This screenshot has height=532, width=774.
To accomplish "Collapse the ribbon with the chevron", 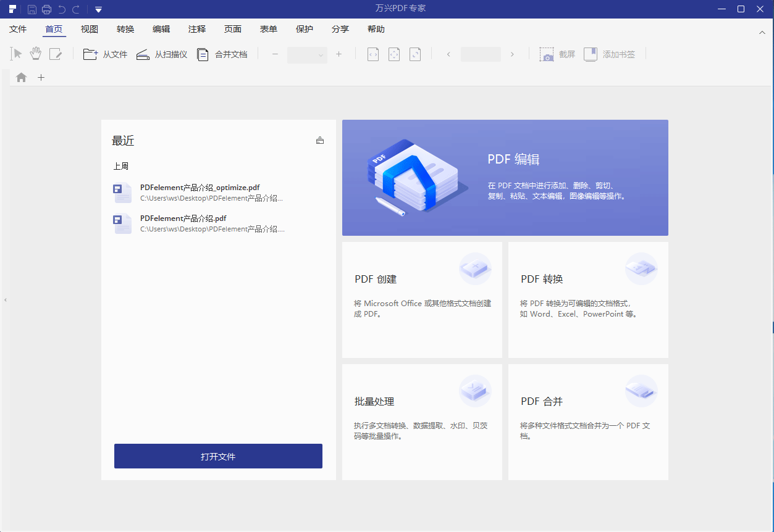I will click(762, 32).
